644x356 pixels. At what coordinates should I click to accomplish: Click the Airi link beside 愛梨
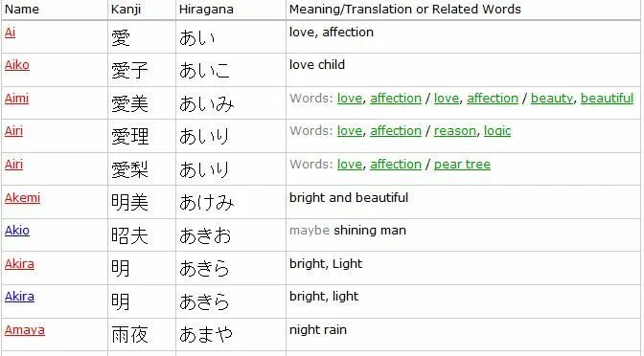[x=13, y=165]
